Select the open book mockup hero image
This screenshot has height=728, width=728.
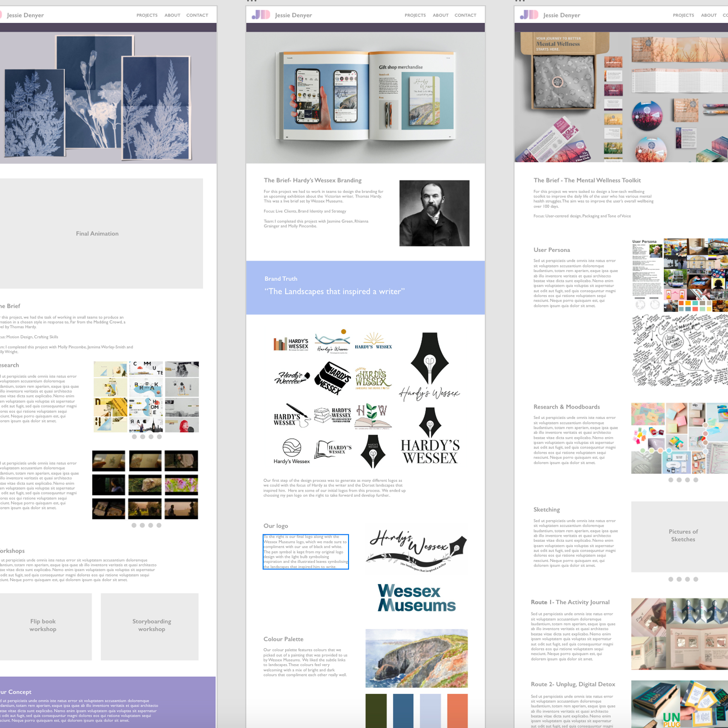365,98
